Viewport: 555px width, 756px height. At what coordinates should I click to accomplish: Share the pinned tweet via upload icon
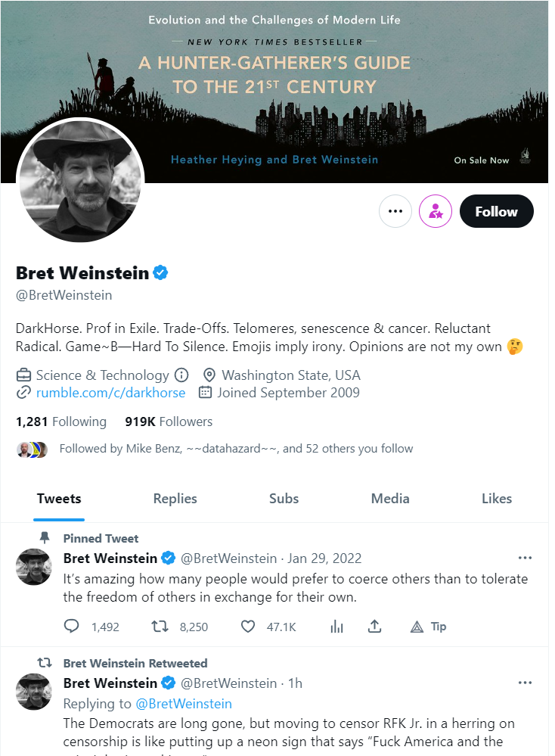click(374, 627)
